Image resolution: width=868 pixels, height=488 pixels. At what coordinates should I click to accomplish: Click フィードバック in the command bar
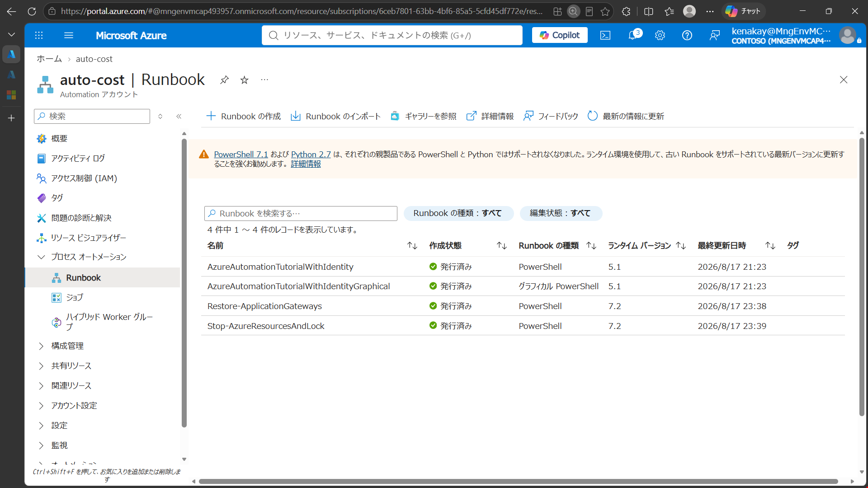pyautogui.click(x=551, y=116)
